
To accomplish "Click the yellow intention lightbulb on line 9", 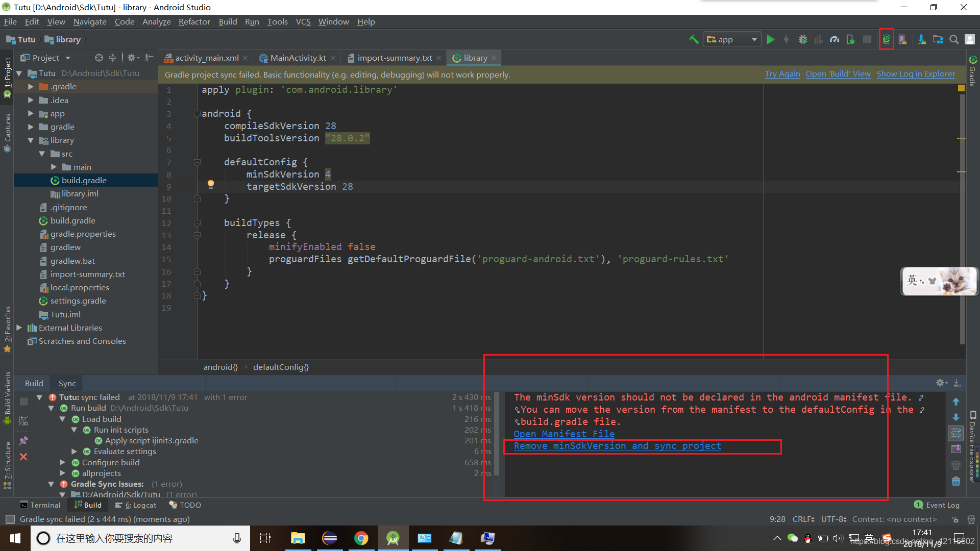I will (210, 184).
